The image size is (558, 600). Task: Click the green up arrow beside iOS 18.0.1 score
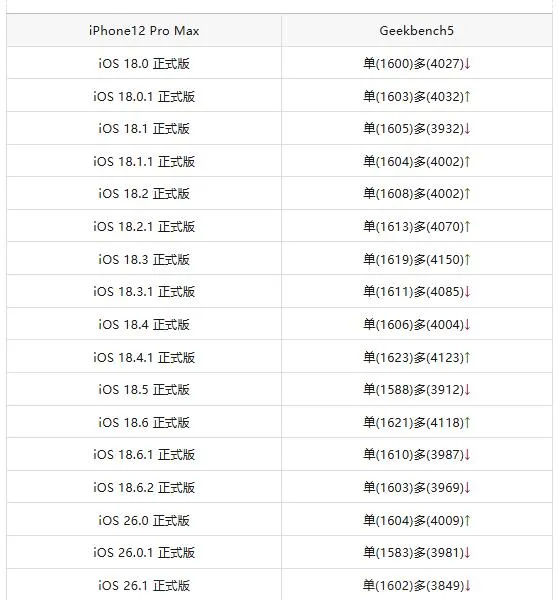pos(467,96)
